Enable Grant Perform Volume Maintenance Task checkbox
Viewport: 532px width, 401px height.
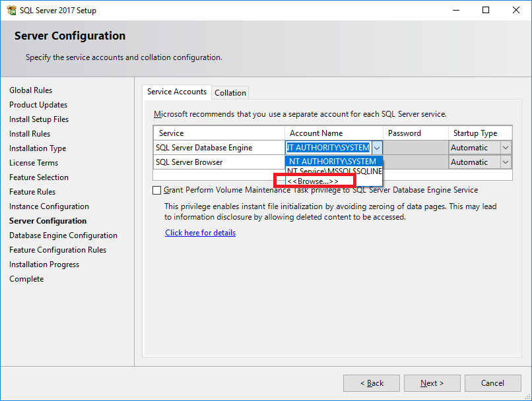click(x=156, y=190)
